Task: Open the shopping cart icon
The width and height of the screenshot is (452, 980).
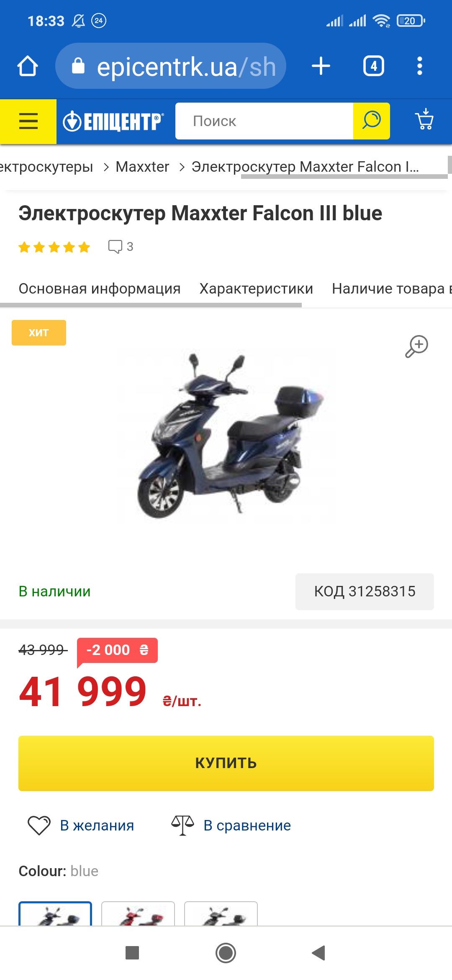Action: (424, 120)
